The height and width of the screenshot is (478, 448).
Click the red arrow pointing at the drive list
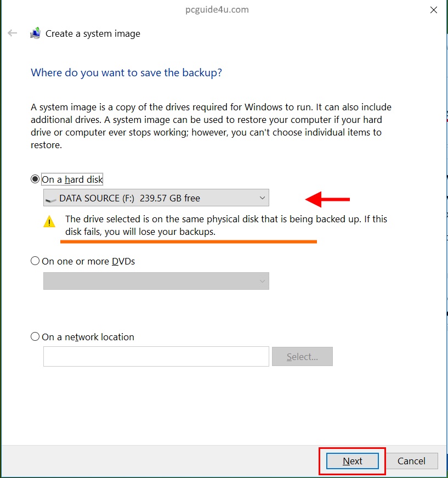(327, 200)
